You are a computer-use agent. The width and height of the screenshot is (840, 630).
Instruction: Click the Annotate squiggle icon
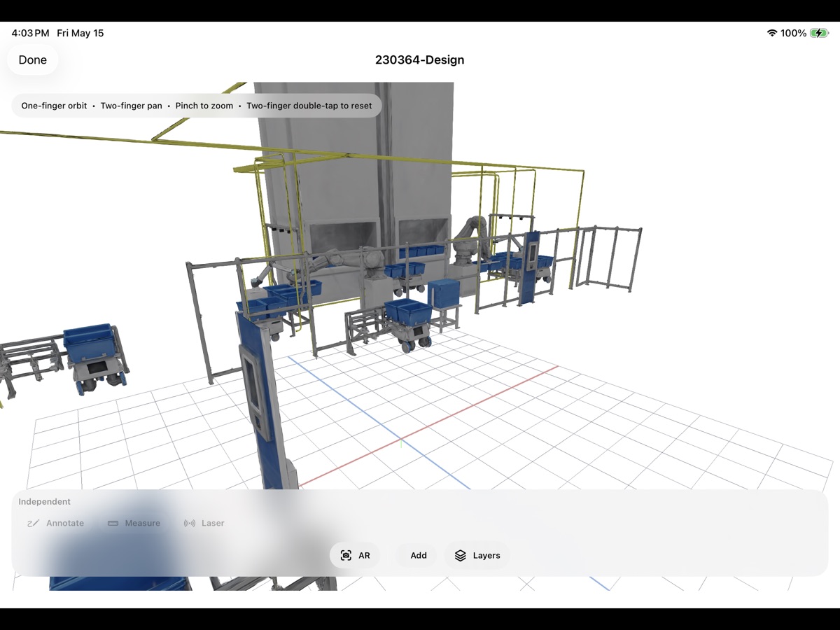(x=33, y=523)
